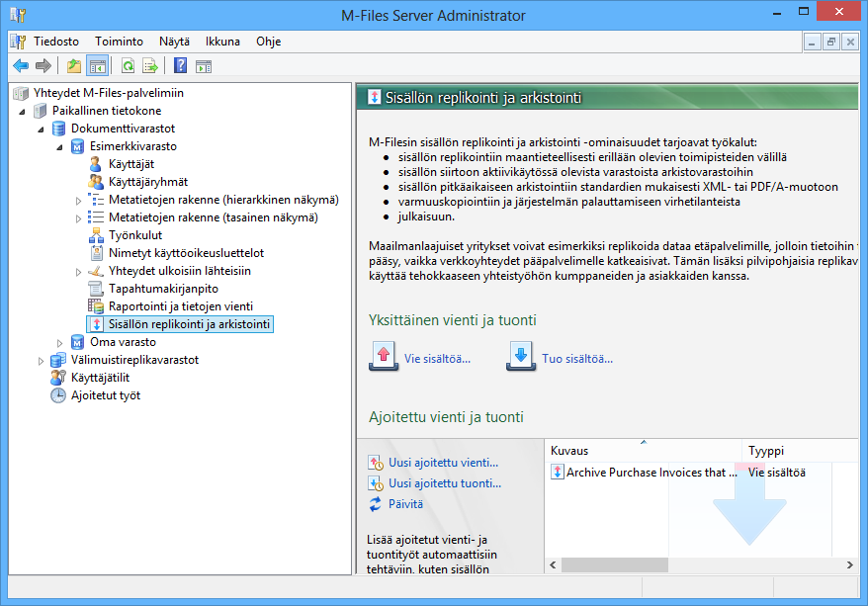
Task: Click the Yhteydet ulkoisiin lähteisiin icon
Action: pyautogui.click(x=96, y=271)
